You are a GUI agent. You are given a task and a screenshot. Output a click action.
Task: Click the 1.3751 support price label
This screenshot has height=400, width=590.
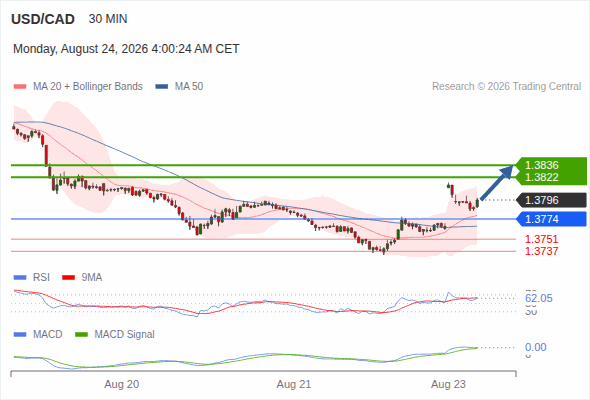click(x=542, y=239)
